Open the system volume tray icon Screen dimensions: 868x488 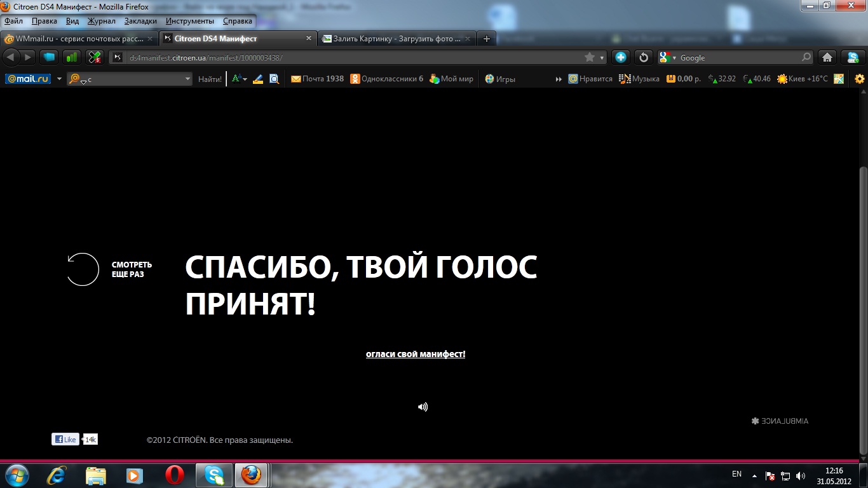[801, 475]
